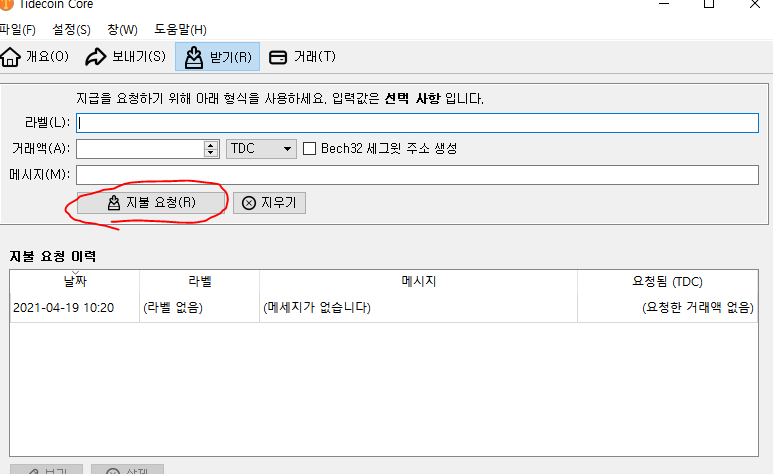Open the 파일(F) menu
The height and width of the screenshot is (474, 773).
(x=18, y=30)
